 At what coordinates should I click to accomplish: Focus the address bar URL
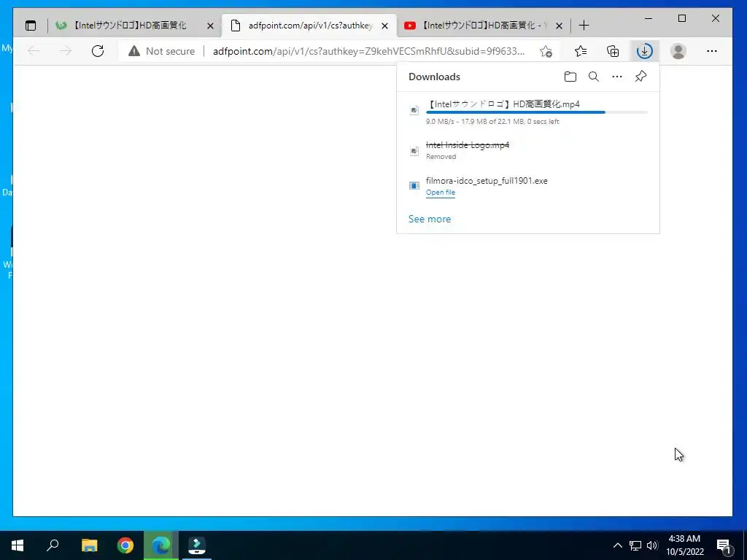click(368, 51)
